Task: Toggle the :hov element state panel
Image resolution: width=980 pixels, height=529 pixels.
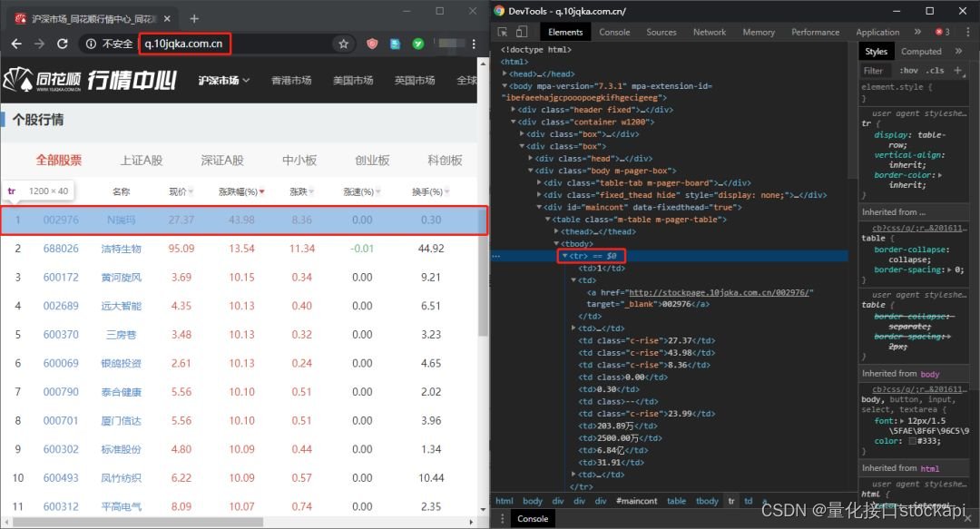Action: pyautogui.click(x=908, y=71)
